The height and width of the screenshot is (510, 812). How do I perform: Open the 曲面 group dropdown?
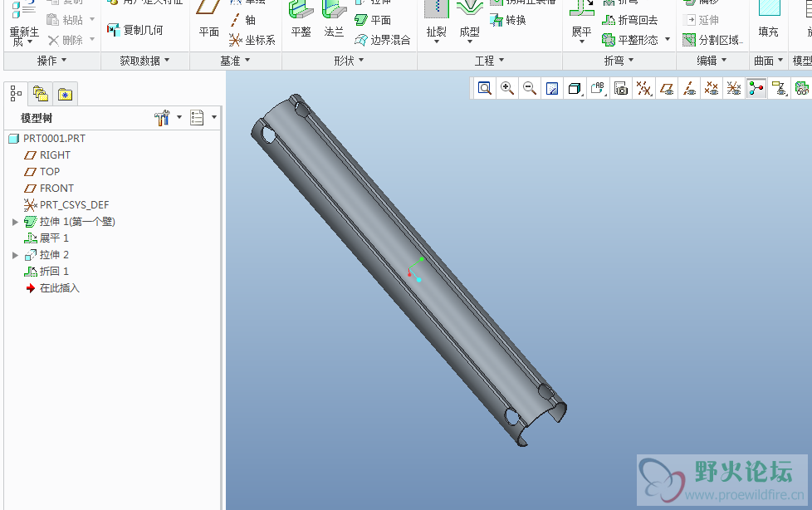[x=768, y=61]
